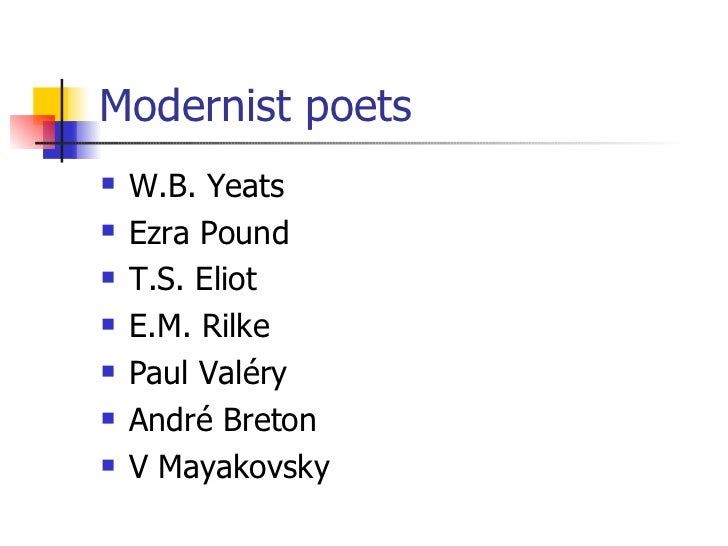Click the yellow square in the title decoration

[x=47, y=101]
